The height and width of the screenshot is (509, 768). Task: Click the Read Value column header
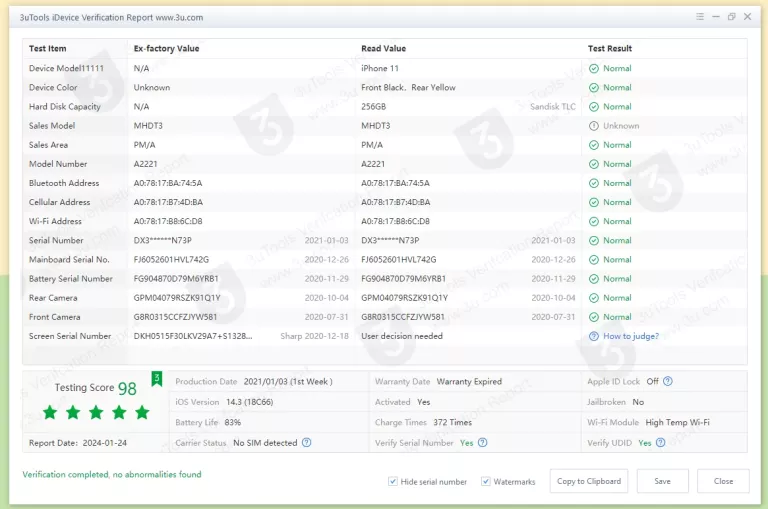click(384, 48)
